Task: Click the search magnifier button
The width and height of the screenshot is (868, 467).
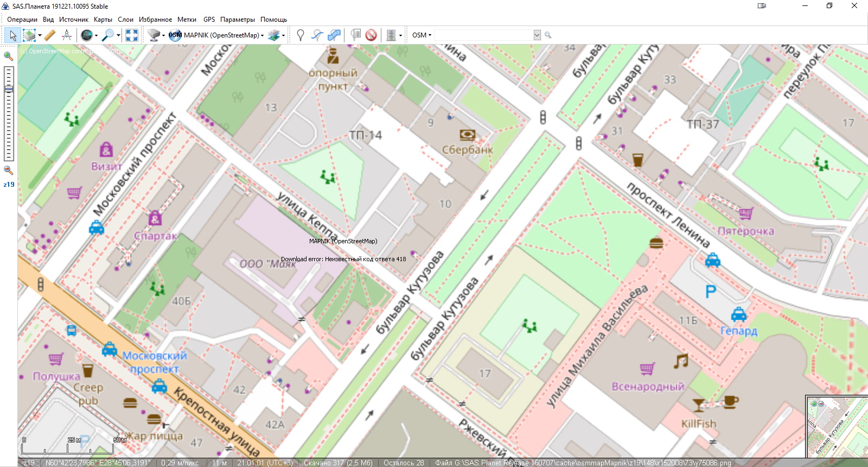Action: (x=548, y=35)
